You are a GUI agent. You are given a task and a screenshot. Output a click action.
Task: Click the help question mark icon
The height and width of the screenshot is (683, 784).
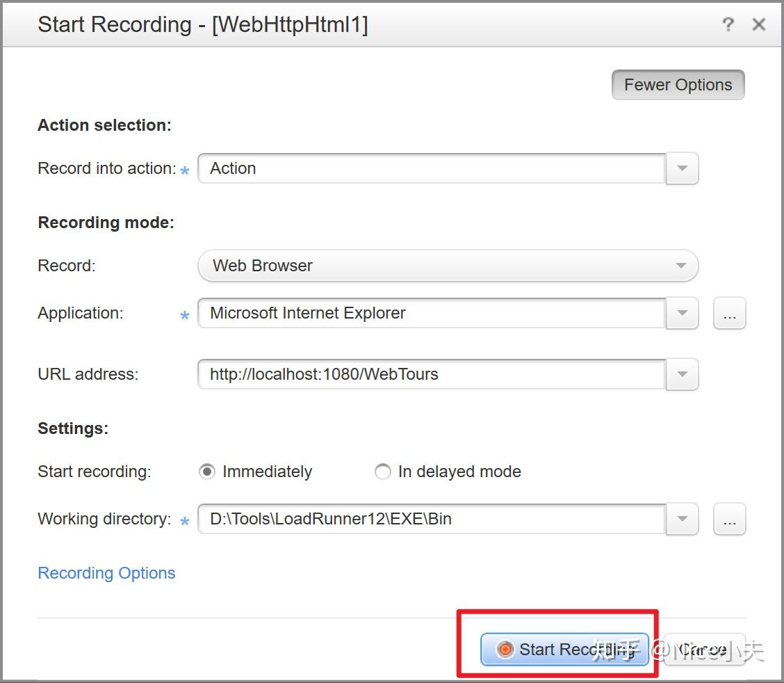(x=728, y=25)
